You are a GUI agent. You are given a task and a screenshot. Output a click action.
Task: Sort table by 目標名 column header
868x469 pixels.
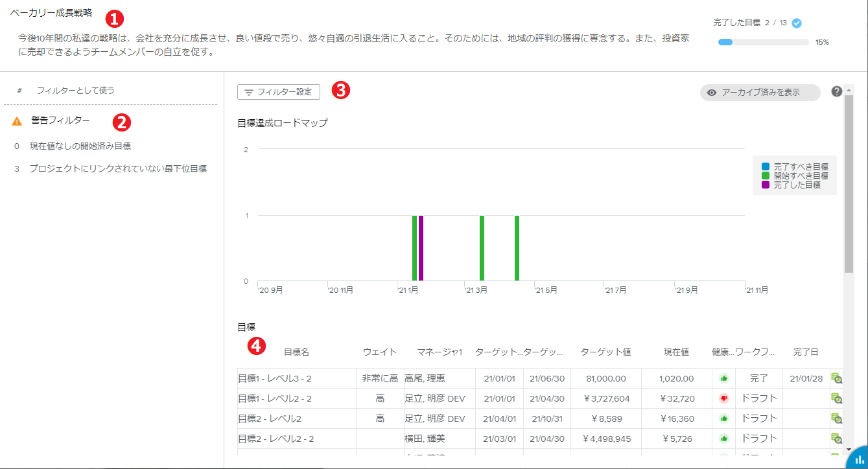[x=296, y=352]
